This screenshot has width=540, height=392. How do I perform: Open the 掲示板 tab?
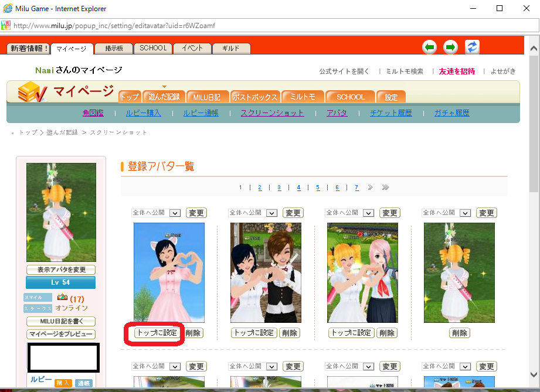114,49
